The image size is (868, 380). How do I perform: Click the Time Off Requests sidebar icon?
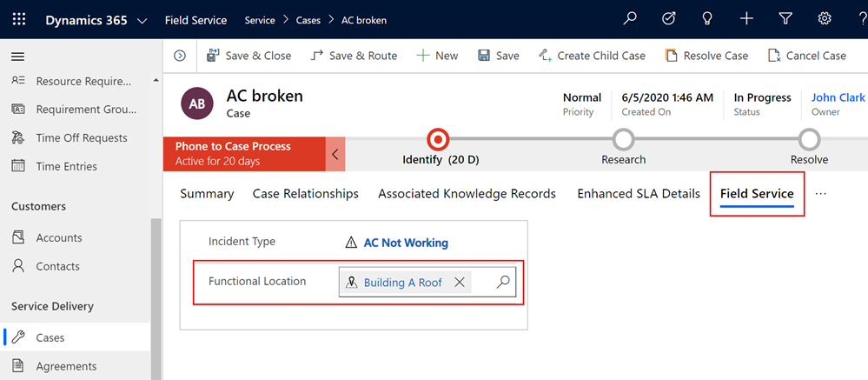18,138
